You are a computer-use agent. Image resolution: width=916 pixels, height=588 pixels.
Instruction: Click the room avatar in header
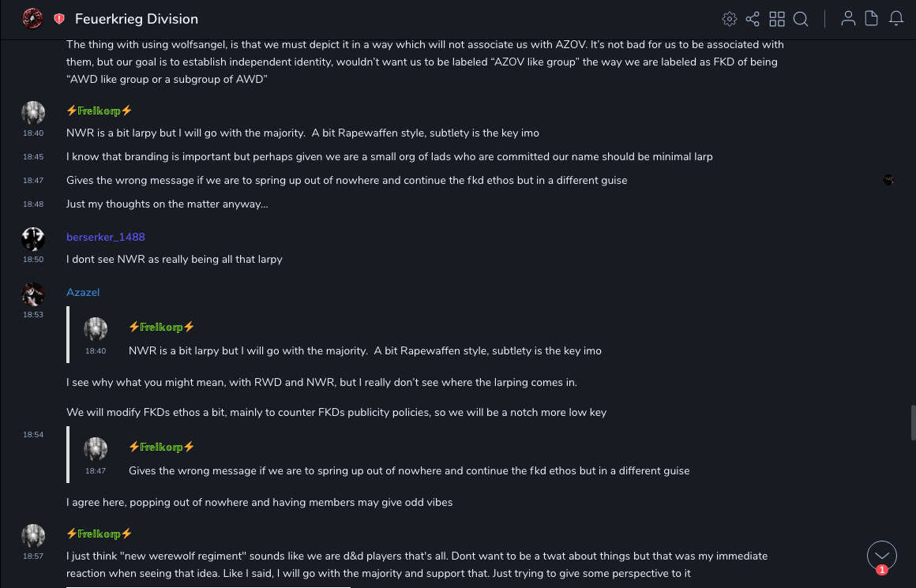tap(32, 19)
